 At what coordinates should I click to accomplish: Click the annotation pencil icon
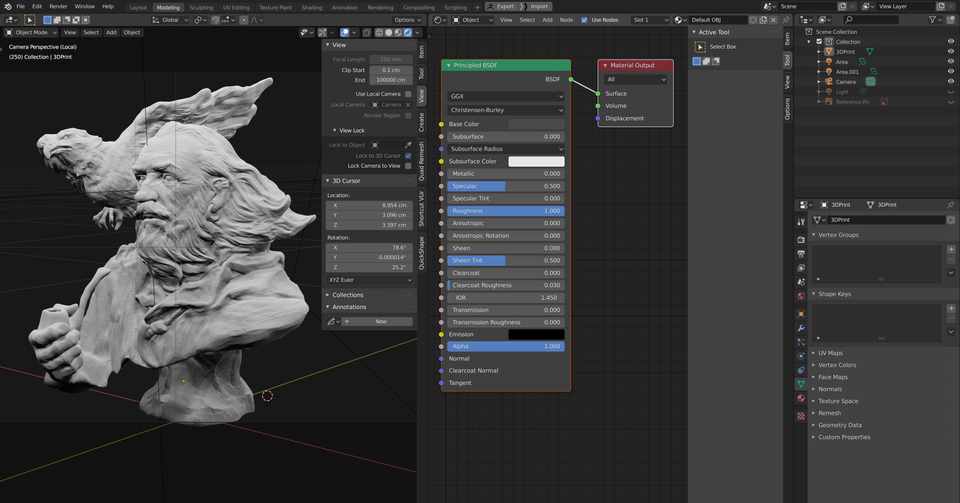(x=332, y=321)
